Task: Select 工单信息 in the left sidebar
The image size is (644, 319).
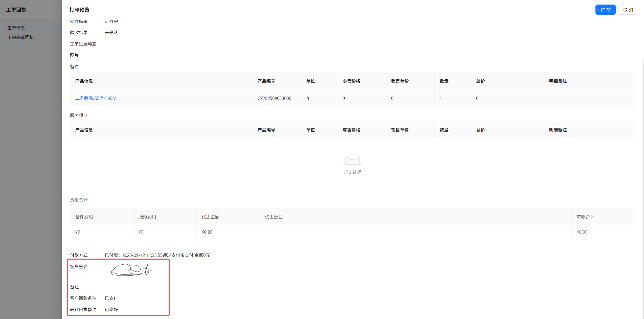Action: pyautogui.click(x=16, y=28)
